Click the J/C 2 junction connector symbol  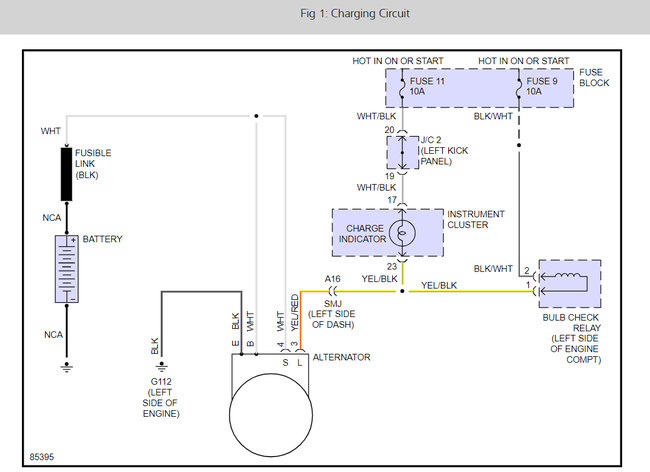tap(402, 152)
